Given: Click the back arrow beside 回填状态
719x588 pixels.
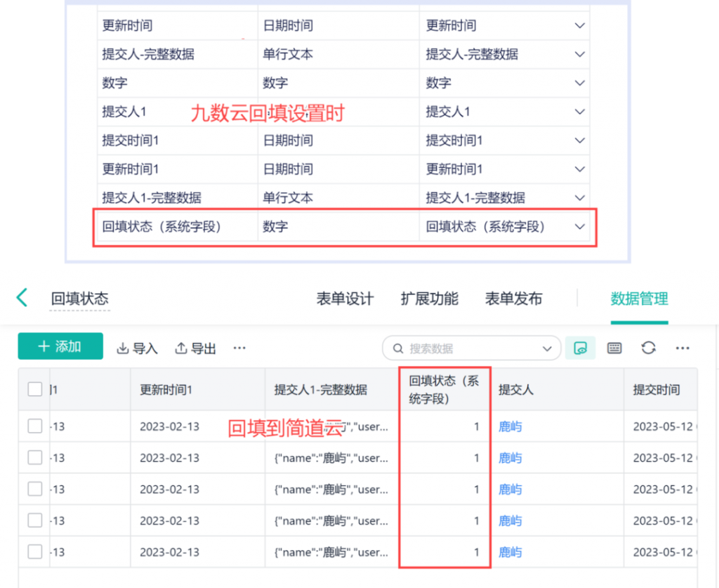Looking at the screenshot, I should click(22, 298).
